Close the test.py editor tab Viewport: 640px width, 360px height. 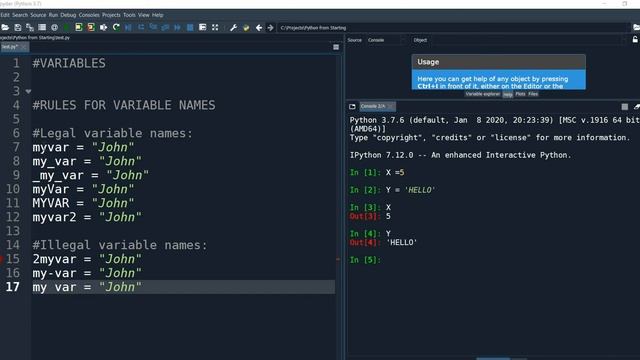tap(24, 47)
